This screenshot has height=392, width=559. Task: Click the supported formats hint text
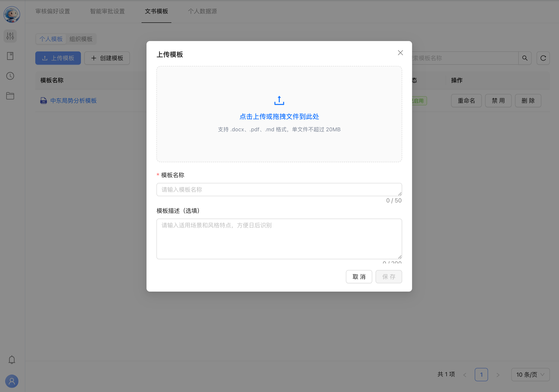[279, 129]
